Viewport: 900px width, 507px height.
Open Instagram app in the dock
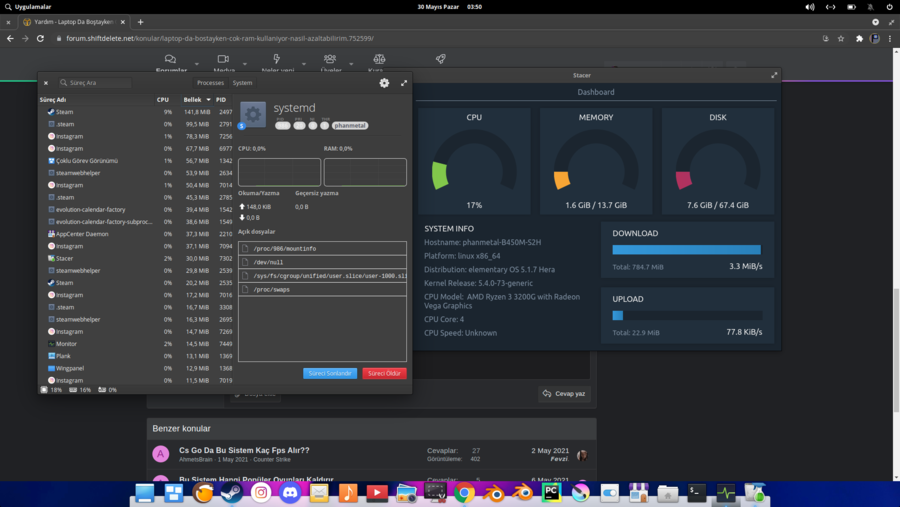click(x=261, y=493)
